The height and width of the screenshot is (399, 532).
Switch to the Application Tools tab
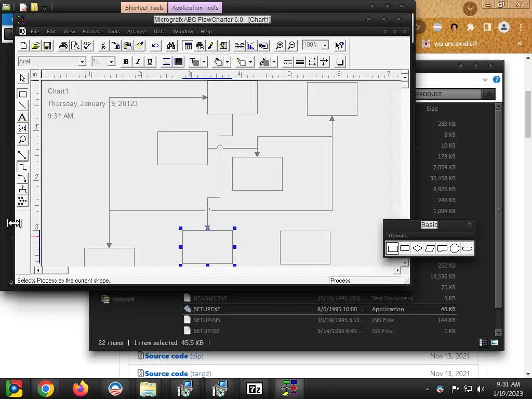[195, 7]
